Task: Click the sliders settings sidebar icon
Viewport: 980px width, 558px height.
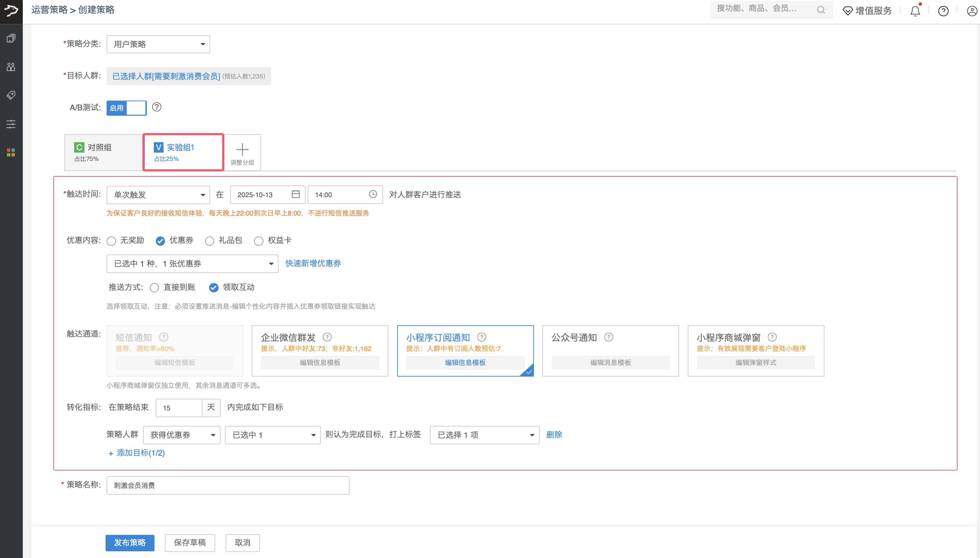Action: (x=11, y=124)
